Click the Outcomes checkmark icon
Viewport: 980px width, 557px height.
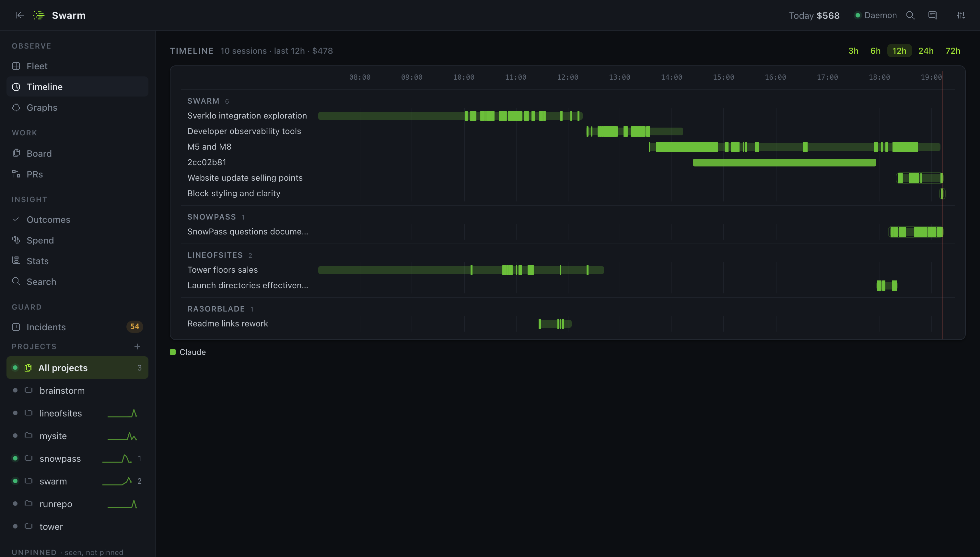pos(16,219)
